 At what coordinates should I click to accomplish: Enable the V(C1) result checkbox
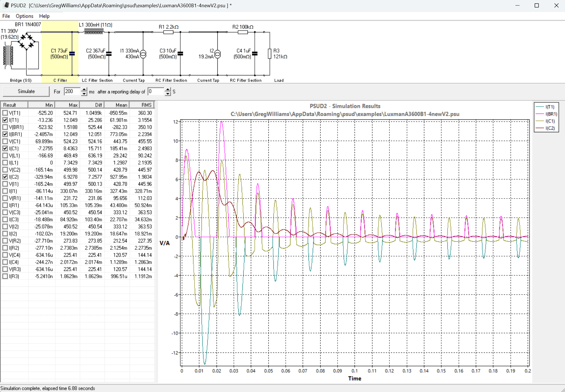click(x=5, y=141)
